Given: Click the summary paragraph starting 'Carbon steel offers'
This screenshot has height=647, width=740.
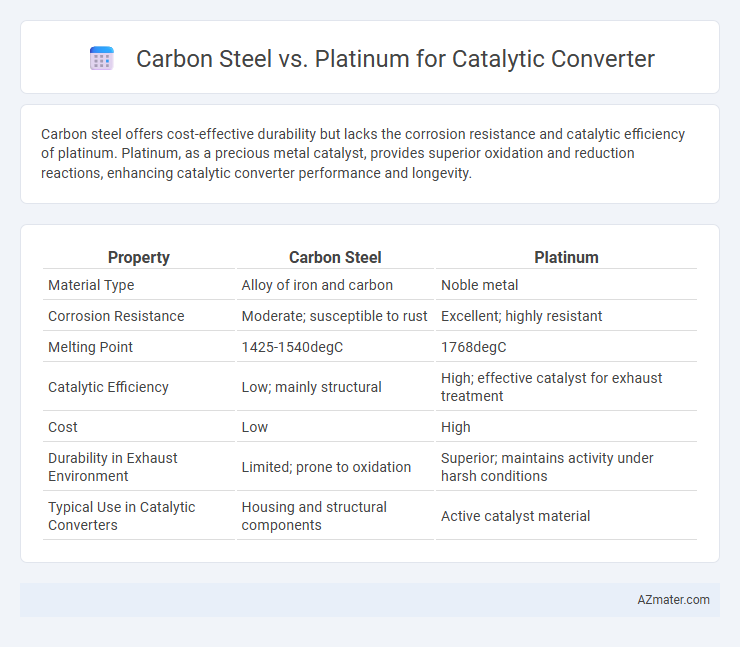Looking at the screenshot, I should click(362, 153).
